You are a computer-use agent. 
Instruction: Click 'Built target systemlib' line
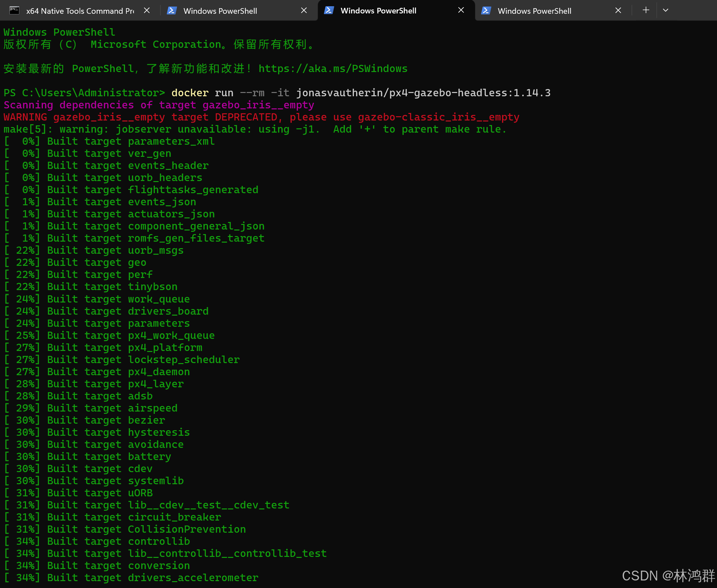tap(94, 481)
